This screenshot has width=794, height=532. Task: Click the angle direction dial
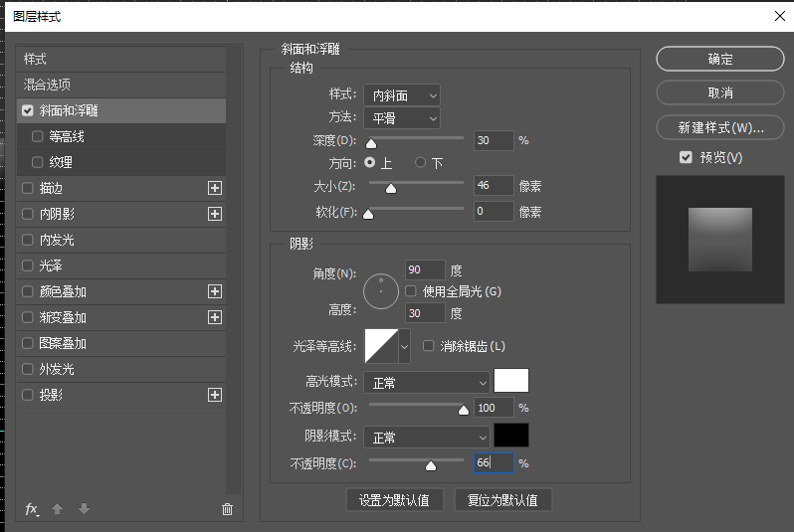tap(381, 291)
